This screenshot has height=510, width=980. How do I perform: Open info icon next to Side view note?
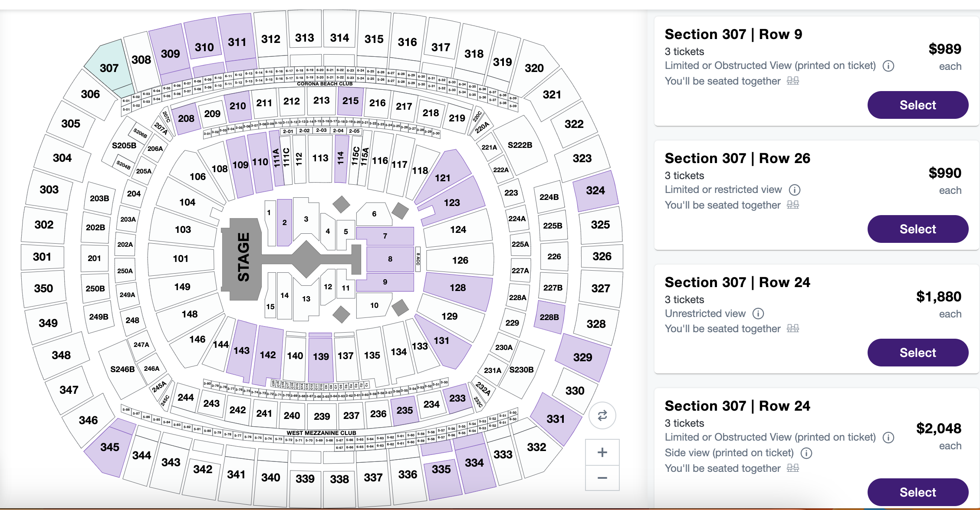(x=806, y=453)
